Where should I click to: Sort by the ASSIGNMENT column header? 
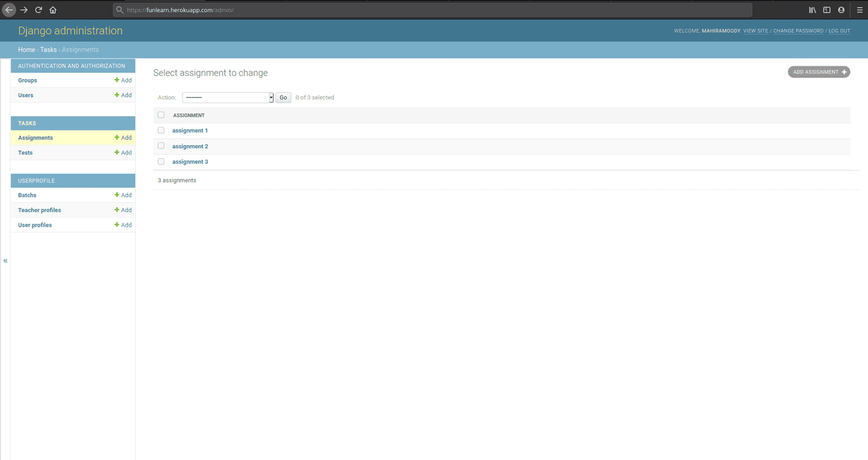click(x=189, y=115)
